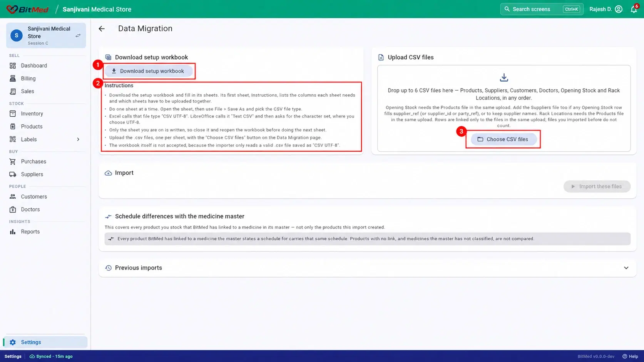
Task: Click the BitMed v0.0.0-dev version text
Action: click(x=596, y=356)
